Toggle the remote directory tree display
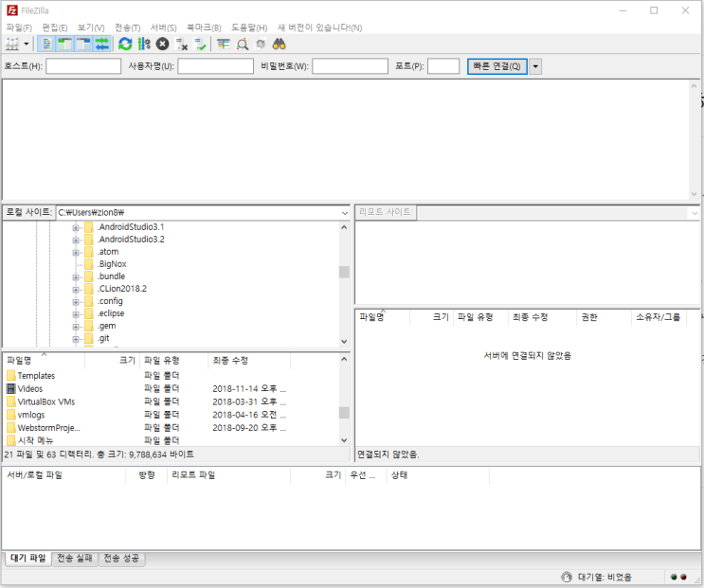The image size is (704, 588). pos(83,44)
